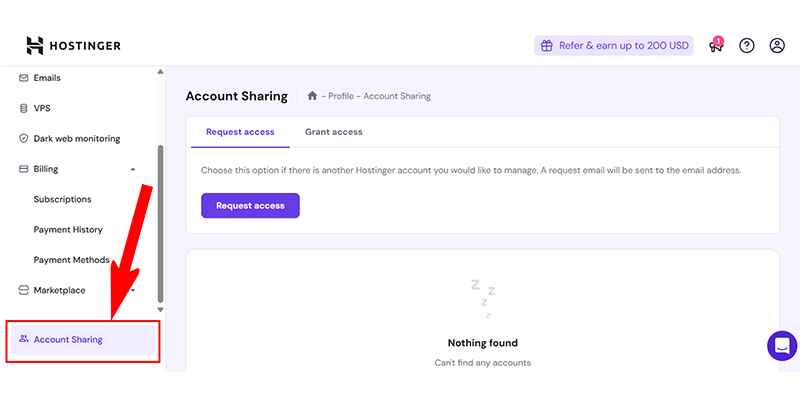
Task: Click the home icon in breadcrumb
Action: pos(312,95)
